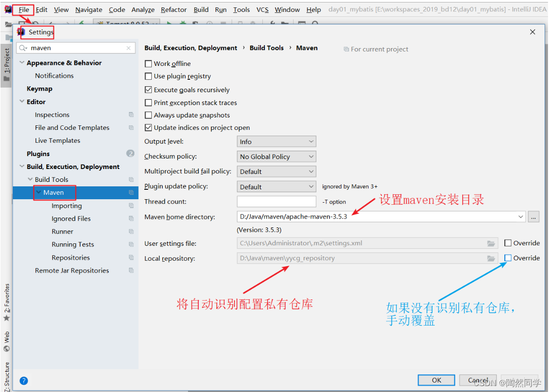Click project-level icon beside Running Tests
This screenshot has height=392, width=549.
[131, 244]
